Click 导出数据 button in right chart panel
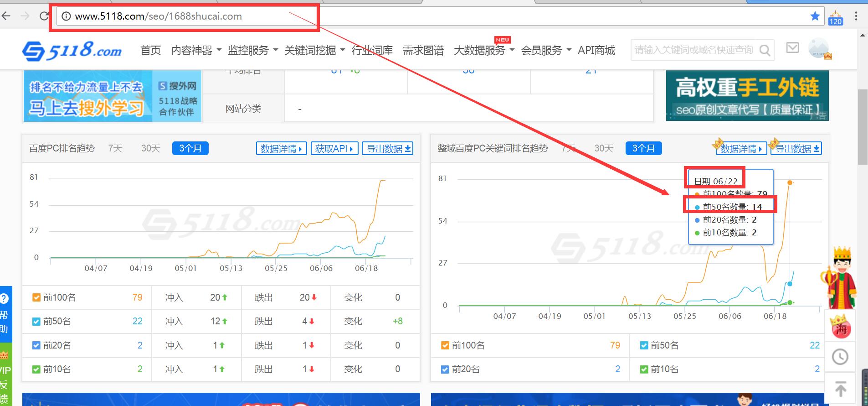 [796, 149]
